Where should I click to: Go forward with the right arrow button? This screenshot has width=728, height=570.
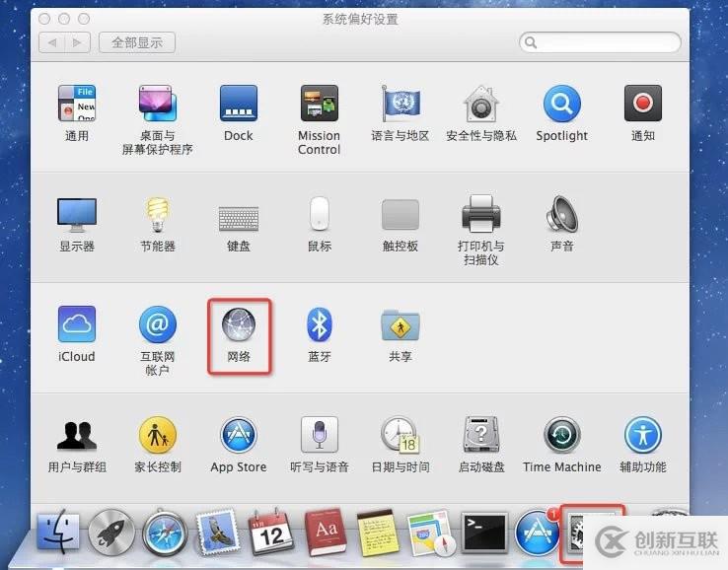point(77,42)
